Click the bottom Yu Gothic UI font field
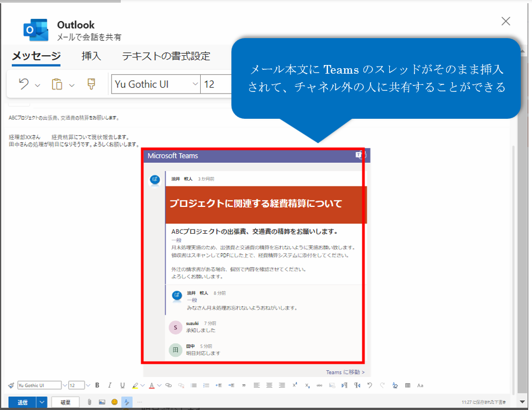532x410 pixels. 39,385
